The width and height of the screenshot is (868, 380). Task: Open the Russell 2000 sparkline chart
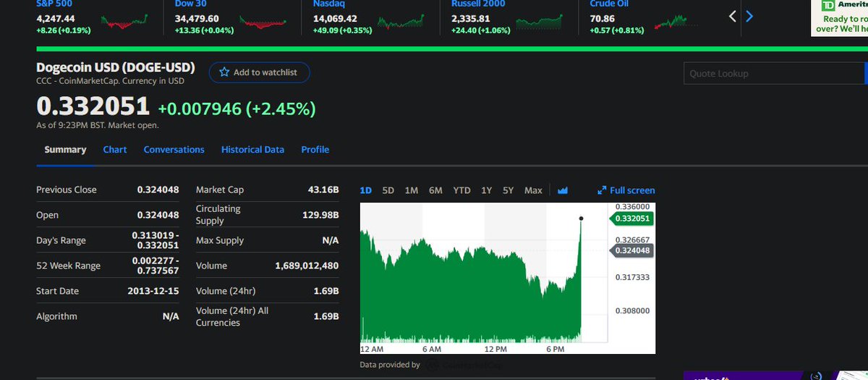tap(539, 22)
